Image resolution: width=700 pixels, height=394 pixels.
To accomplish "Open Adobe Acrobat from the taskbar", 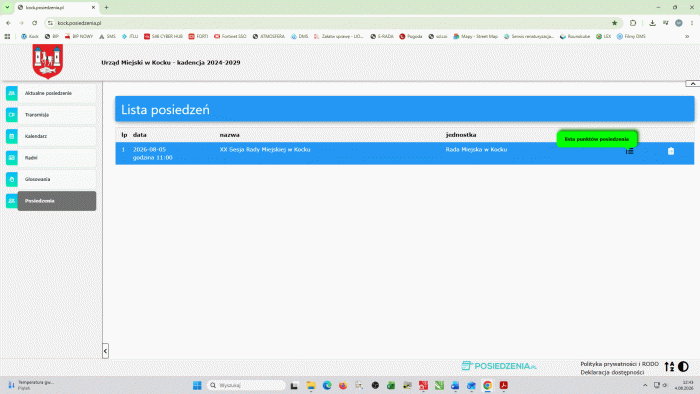I will click(x=504, y=386).
